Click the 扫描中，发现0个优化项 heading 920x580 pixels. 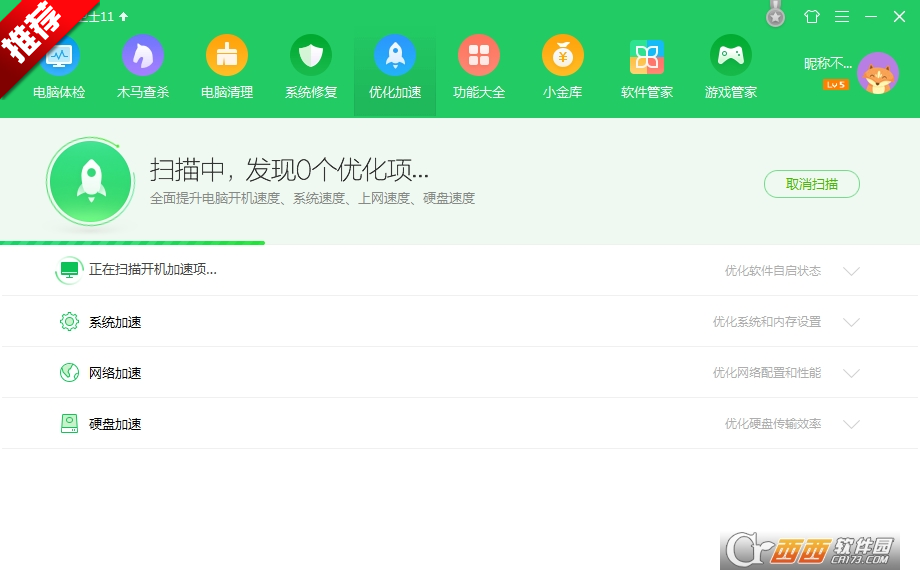[289, 170]
